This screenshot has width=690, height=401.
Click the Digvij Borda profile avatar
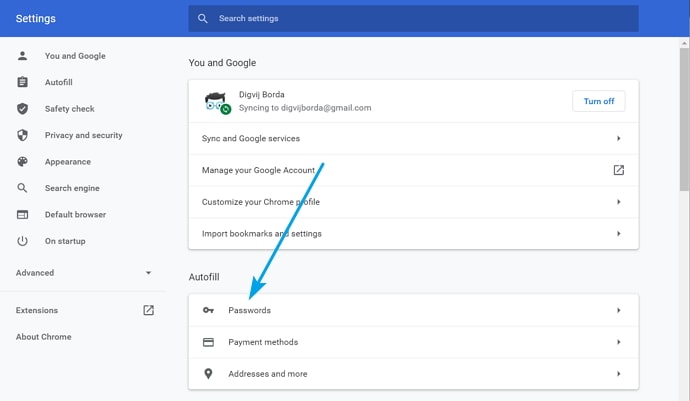click(x=217, y=103)
